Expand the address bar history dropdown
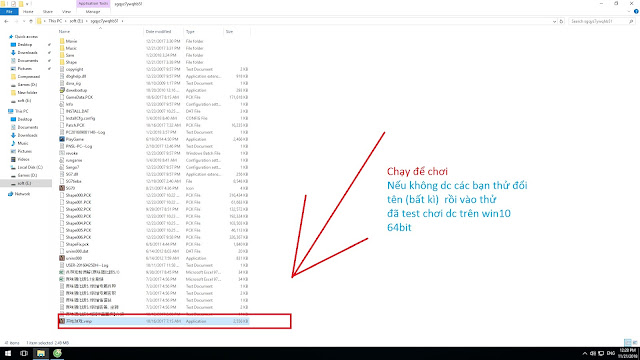 tap(554, 21)
